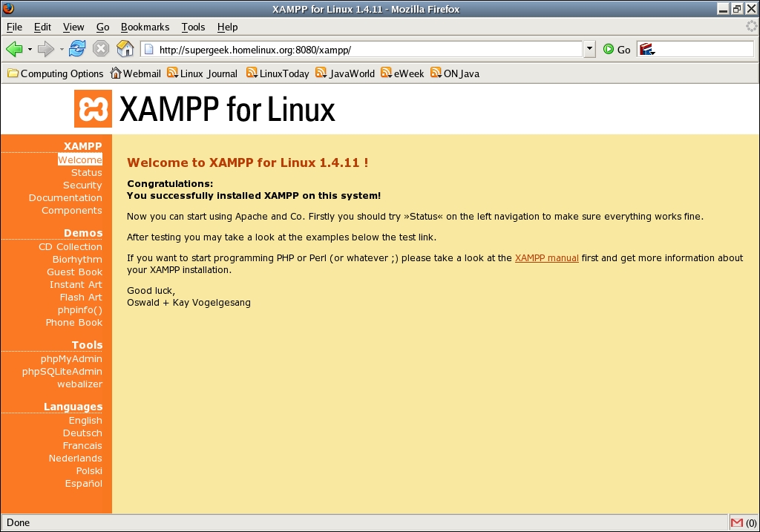This screenshot has width=760, height=532.
Task: Click the XAMPP orange logo
Action: click(x=93, y=109)
